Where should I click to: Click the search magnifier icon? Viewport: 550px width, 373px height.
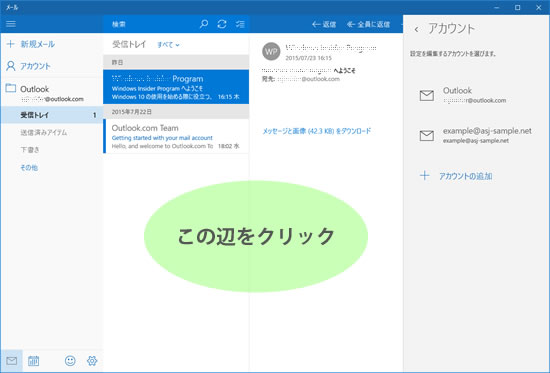pyautogui.click(x=204, y=24)
